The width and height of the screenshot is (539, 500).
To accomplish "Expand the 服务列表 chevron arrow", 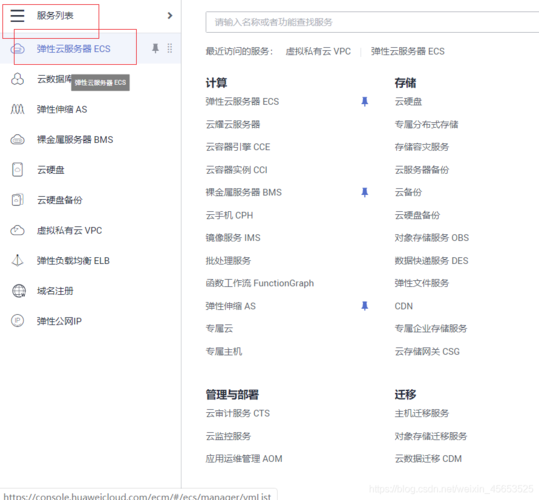I will pos(170,16).
